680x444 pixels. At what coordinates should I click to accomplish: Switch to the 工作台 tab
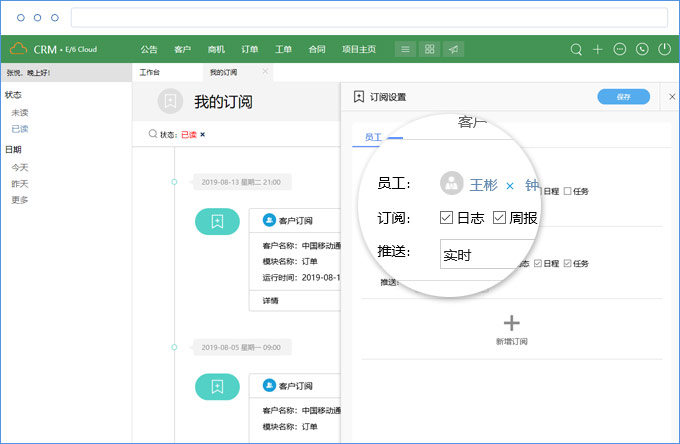[x=150, y=72]
